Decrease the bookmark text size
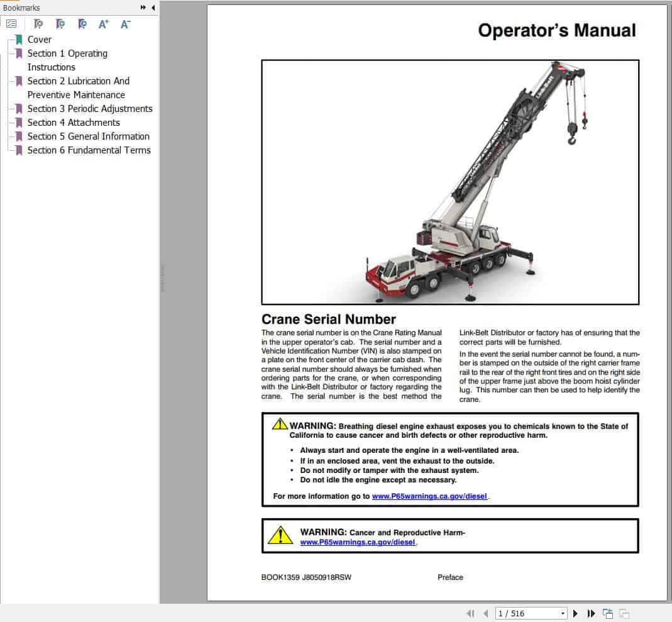 point(124,24)
